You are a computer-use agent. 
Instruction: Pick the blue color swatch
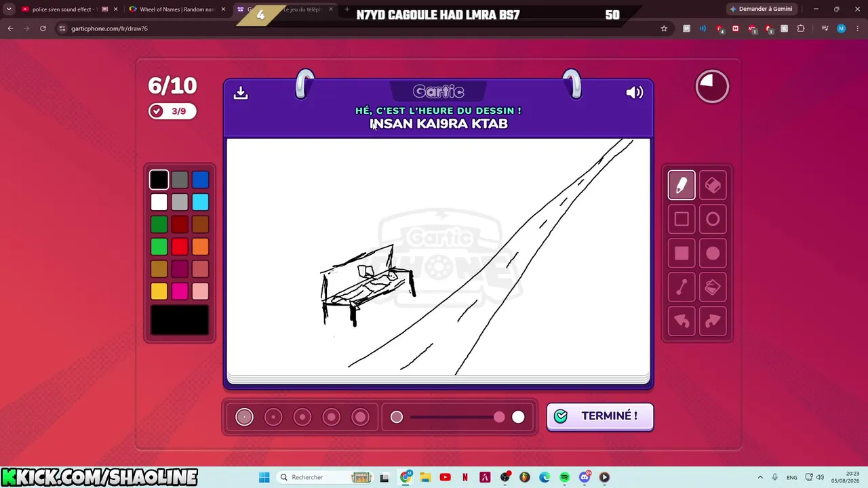coord(200,180)
